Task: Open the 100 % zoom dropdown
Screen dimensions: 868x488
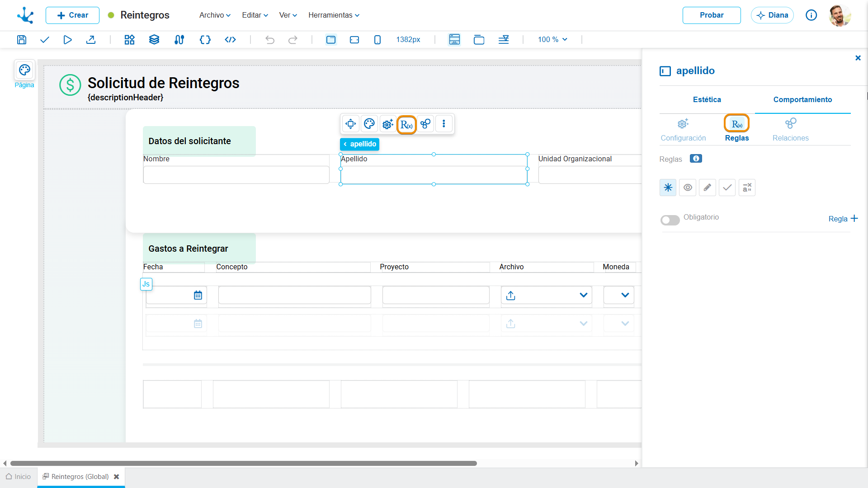Action: (x=552, y=40)
